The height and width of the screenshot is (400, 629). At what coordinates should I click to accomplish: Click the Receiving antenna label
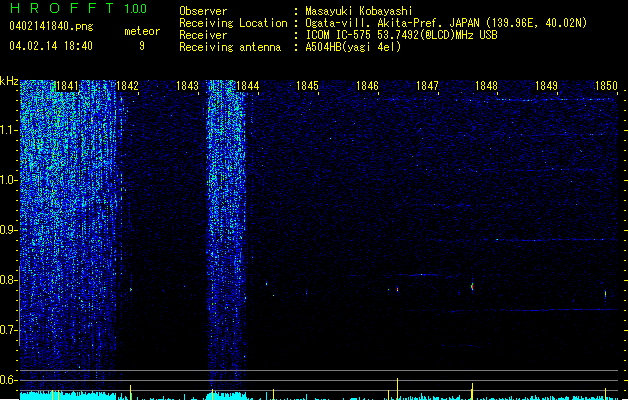[230, 47]
